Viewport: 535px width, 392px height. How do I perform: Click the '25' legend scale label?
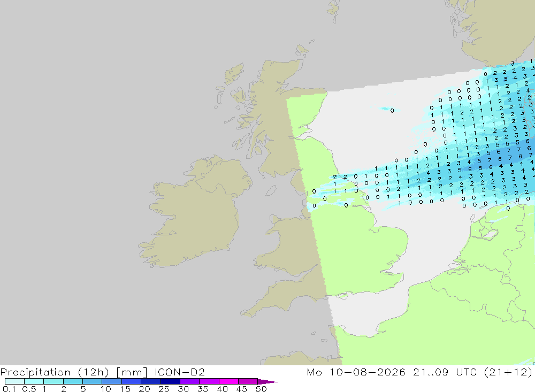tap(164, 389)
